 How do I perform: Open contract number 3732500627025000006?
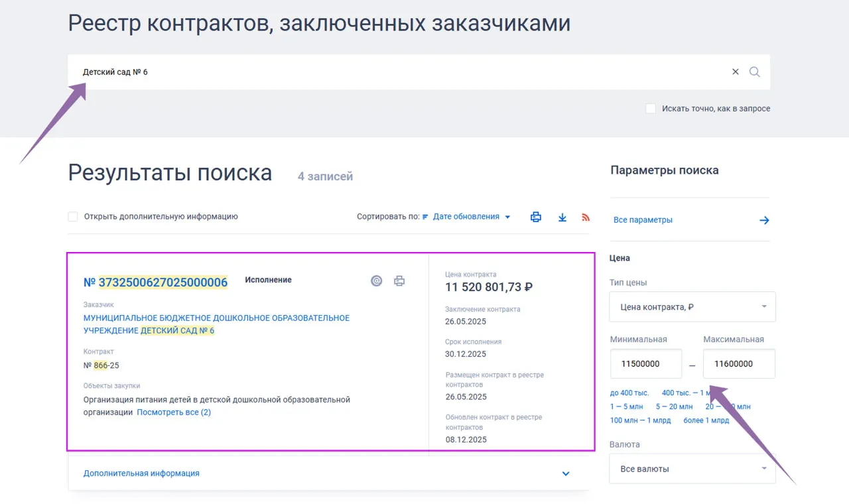pos(163,283)
